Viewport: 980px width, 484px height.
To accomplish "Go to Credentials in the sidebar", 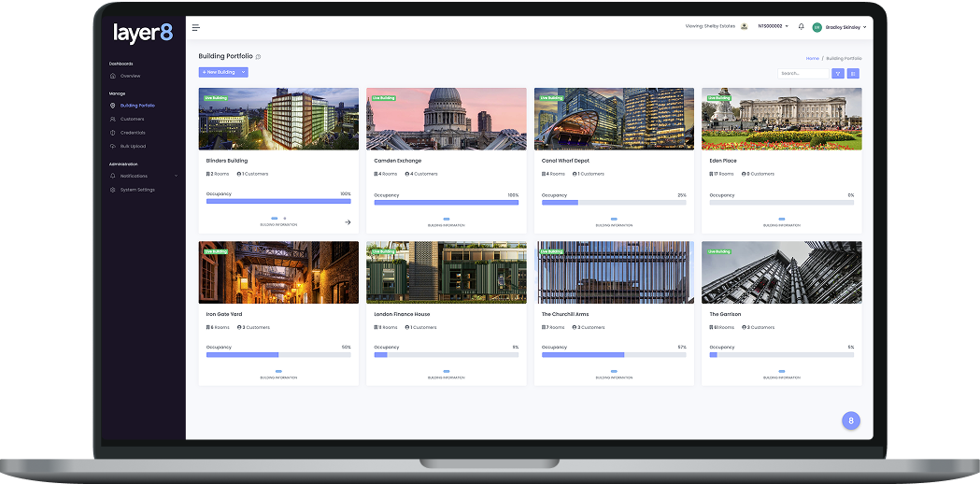I will [x=133, y=133].
